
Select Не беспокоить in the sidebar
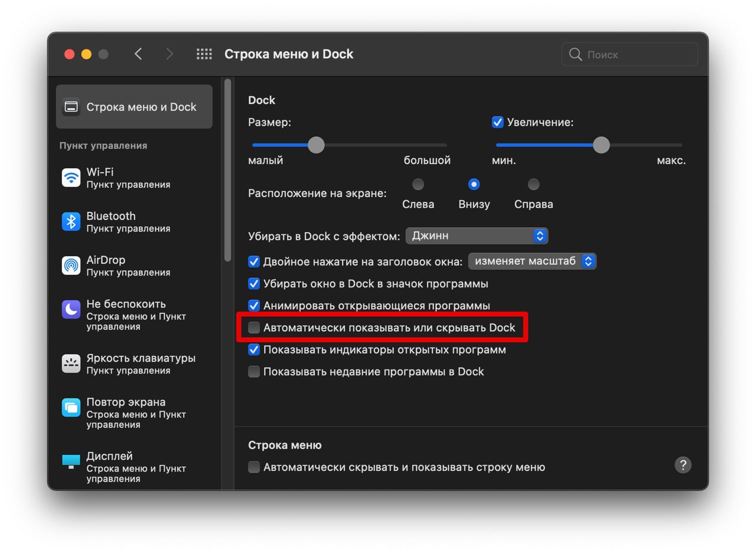[x=134, y=315]
